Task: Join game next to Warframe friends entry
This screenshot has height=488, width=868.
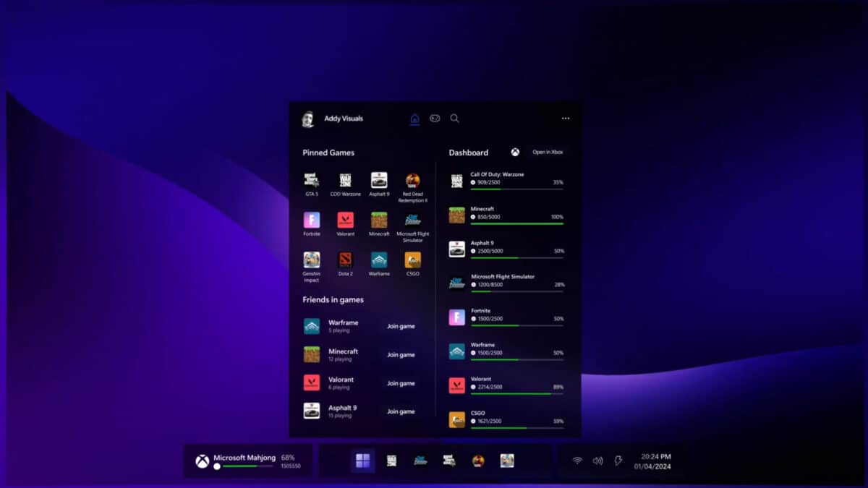Action: coord(401,326)
